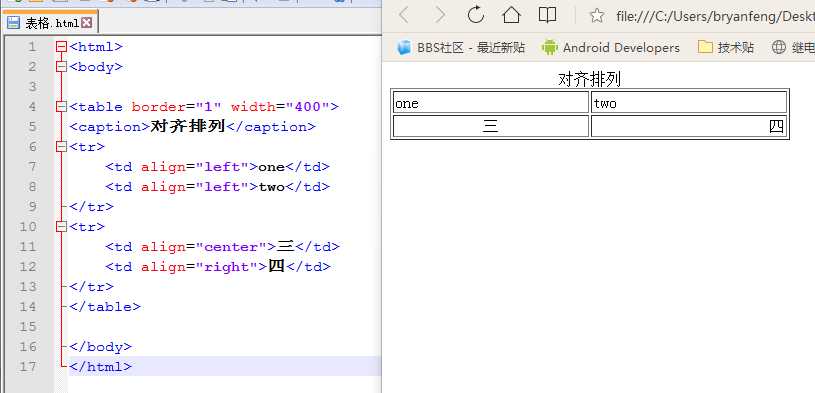Open reading view in the browser
Viewport: 815px width, 393px height.
547,15
